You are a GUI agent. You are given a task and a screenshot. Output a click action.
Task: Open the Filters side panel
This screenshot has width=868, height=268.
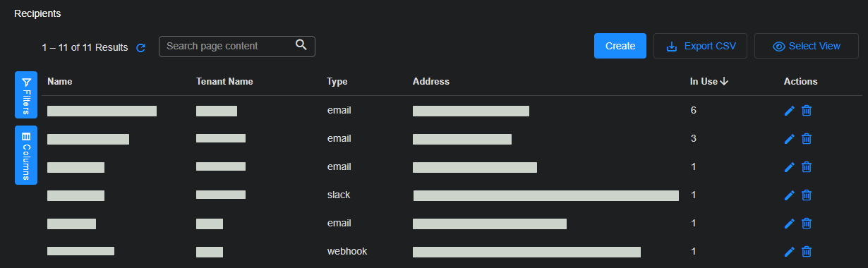click(26, 95)
